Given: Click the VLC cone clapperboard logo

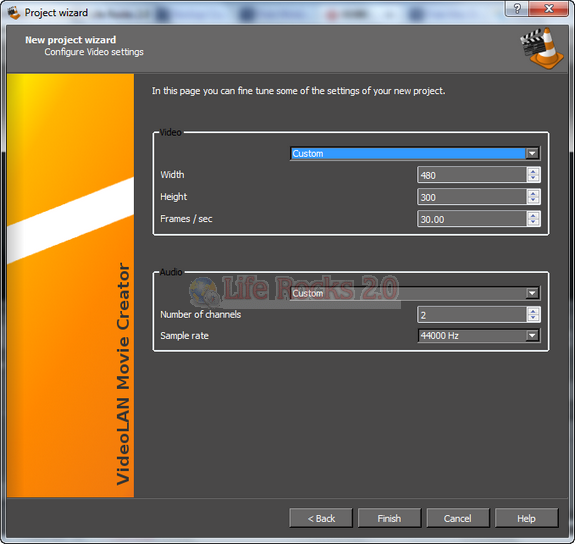Looking at the screenshot, I should (542, 48).
